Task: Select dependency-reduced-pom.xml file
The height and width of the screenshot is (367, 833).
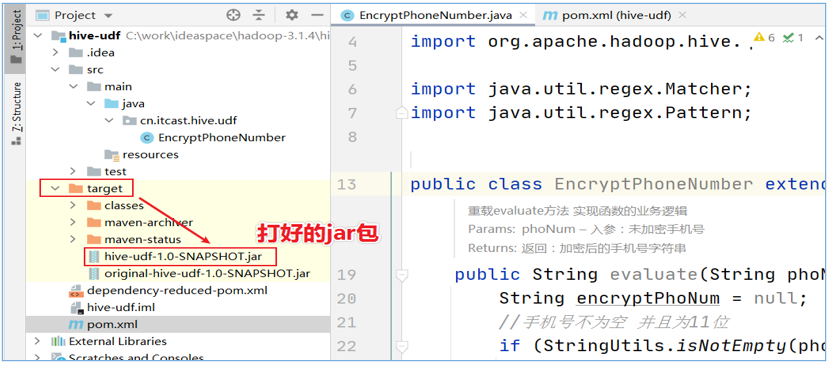Action: (x=177, y=291)
